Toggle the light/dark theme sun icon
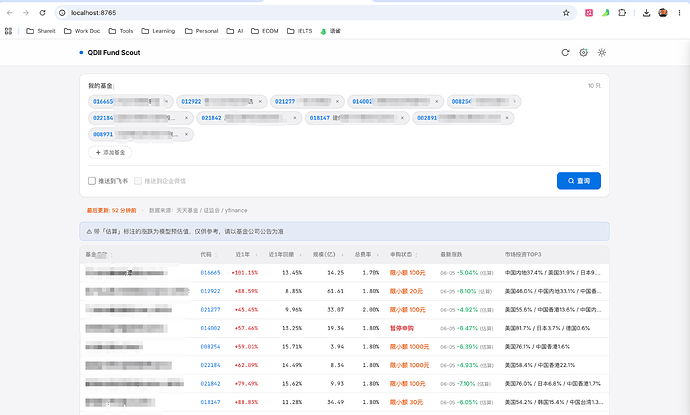This screenshot has height=415, width=690. 602,52
